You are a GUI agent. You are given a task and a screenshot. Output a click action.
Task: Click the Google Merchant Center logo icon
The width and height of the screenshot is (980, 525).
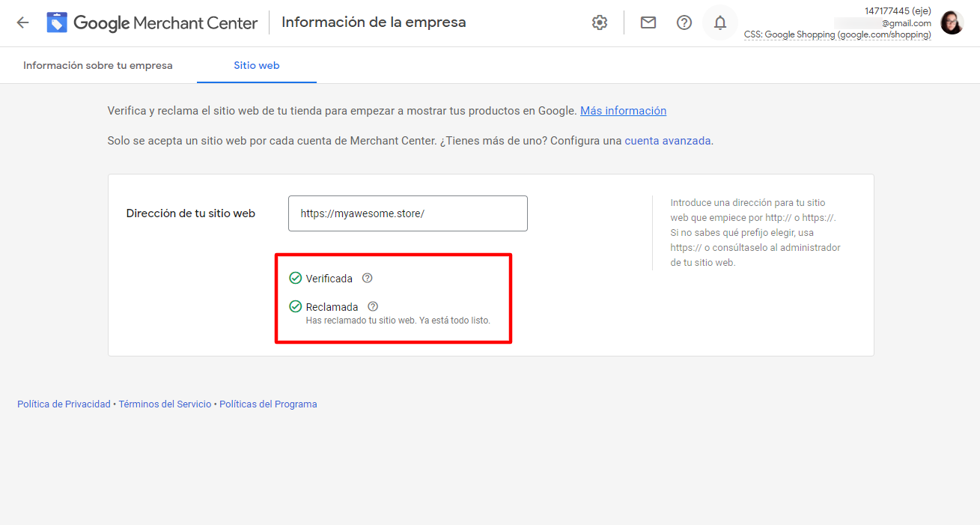click(57, 22)
